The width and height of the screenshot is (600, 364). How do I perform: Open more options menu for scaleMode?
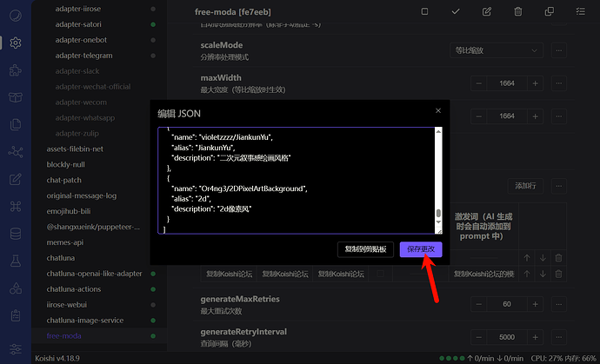pos(558,50)
